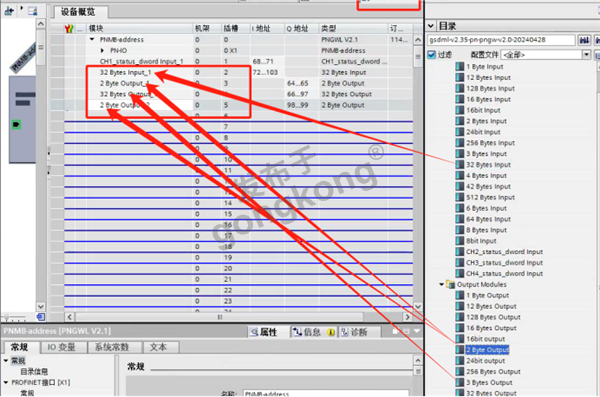This screenshot has width=600, height=397.
Task: Open the 信息 tab
Action: 313,332
